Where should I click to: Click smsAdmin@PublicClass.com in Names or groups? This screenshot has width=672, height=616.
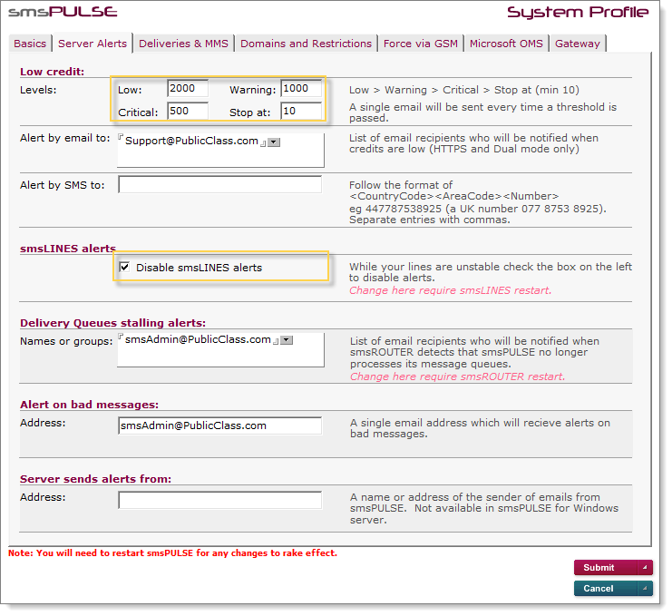(198, 339)
